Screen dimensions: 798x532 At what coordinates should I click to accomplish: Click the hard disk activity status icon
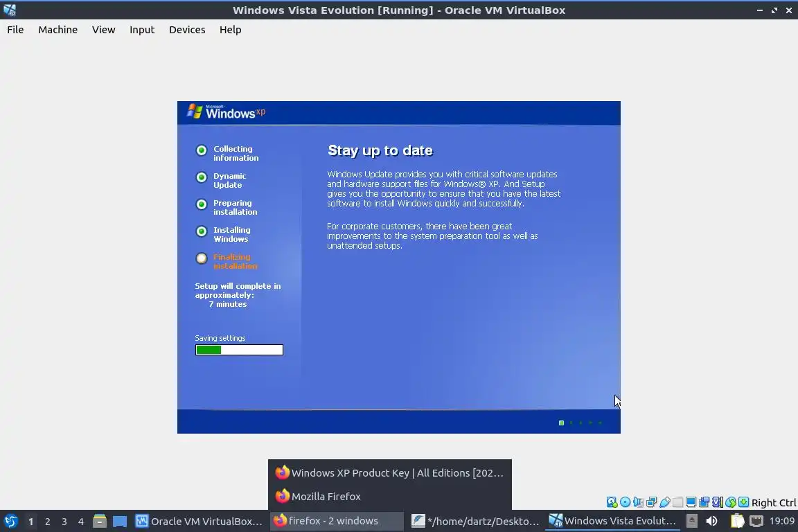(612, 502)
